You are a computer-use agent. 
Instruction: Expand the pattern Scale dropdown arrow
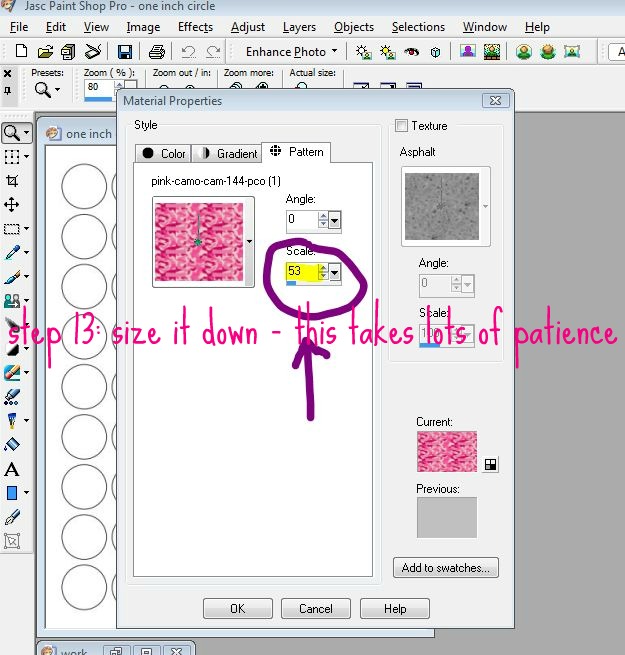pyautogui.click(x=335, y=272)
